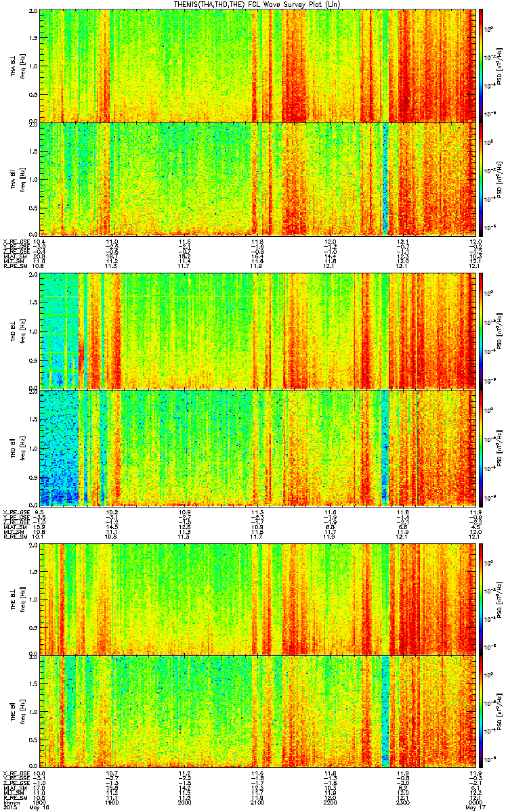This screenshot has height=812, width=508.
Task: Click the THE B⊥ PSD color bar
Action: (482, 598)
